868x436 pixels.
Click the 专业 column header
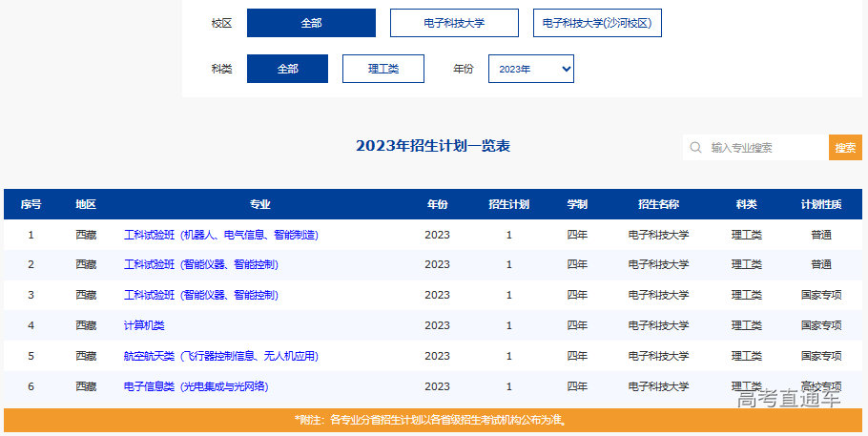[x=259, y=205]
